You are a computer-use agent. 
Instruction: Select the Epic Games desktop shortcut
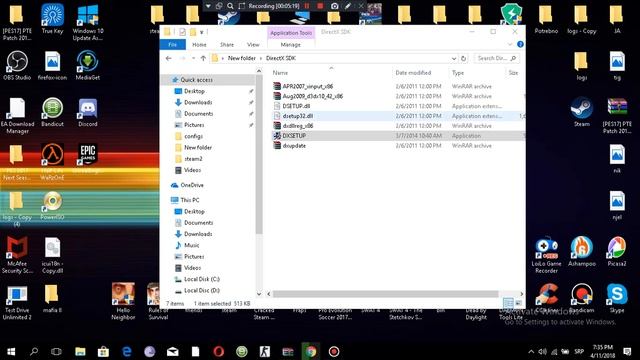[88, 158]
